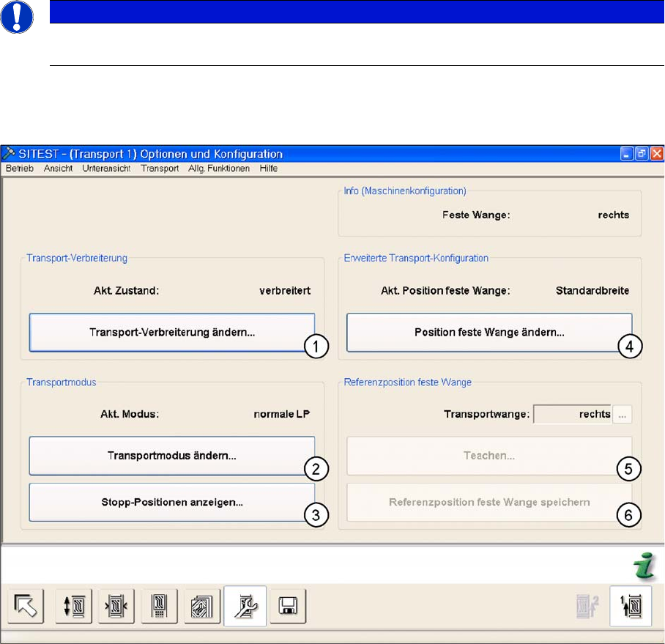Screen dimensions: 665x644
Task: Open the Hilfe menu
Action: [268, 169]
